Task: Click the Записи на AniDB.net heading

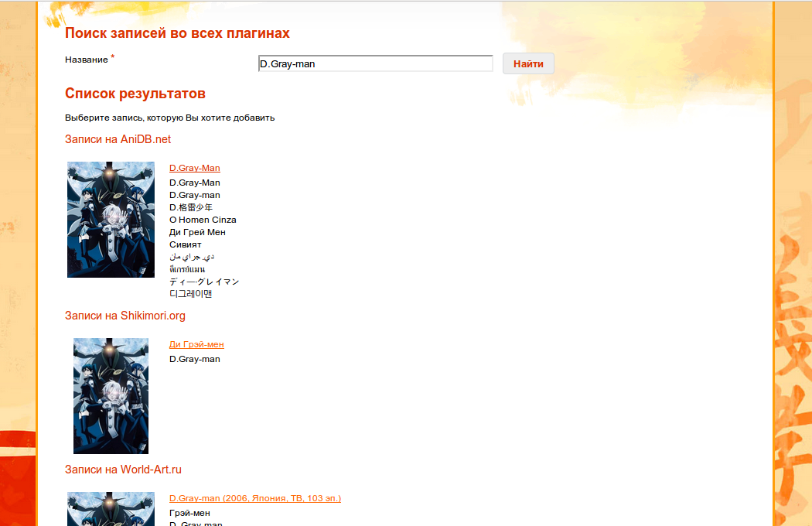Action: point(118,139)
